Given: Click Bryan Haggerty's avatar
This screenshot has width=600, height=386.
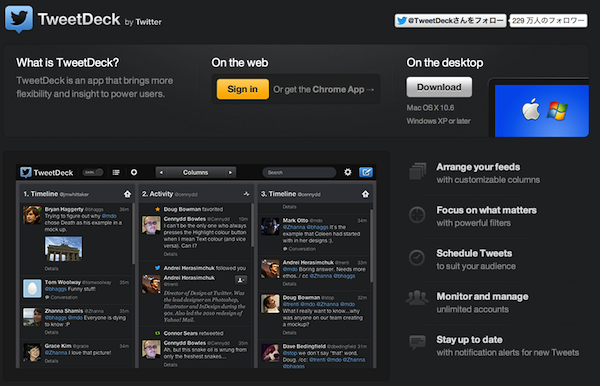Looking at the screenshot, I should [x=32, y=215].
